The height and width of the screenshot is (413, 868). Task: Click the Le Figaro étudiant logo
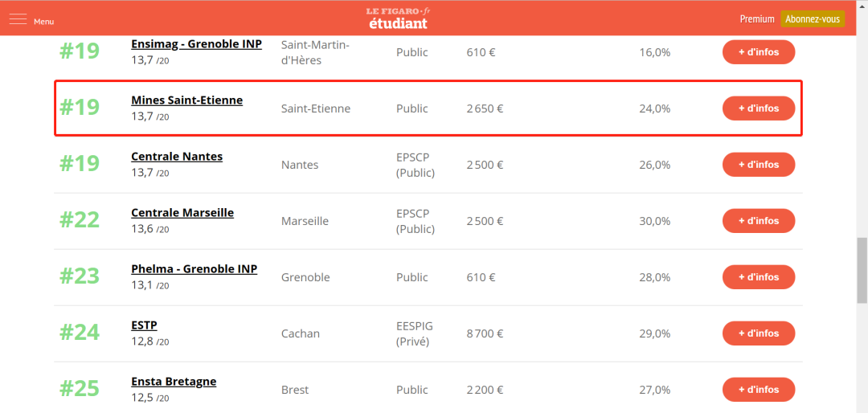point(399,18)
